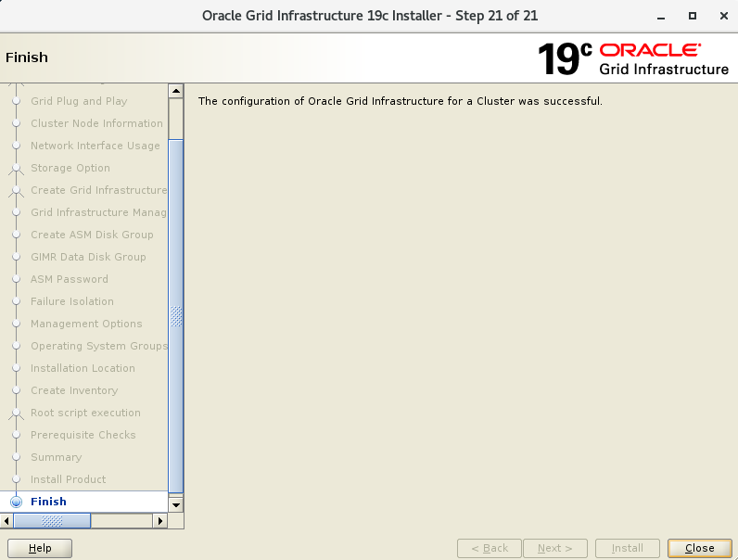Click the Finish heading text

pyautogui.click(x=27, y=57)
